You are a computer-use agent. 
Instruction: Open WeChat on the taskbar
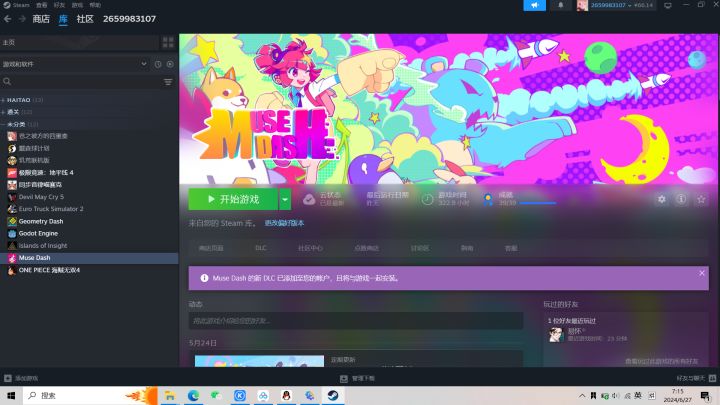(x=216, y=395)
